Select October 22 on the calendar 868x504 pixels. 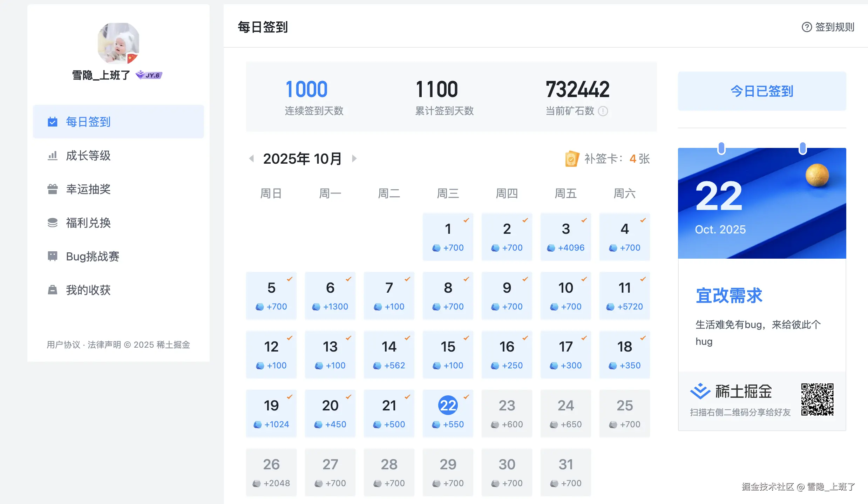click(x=448, y=406)
